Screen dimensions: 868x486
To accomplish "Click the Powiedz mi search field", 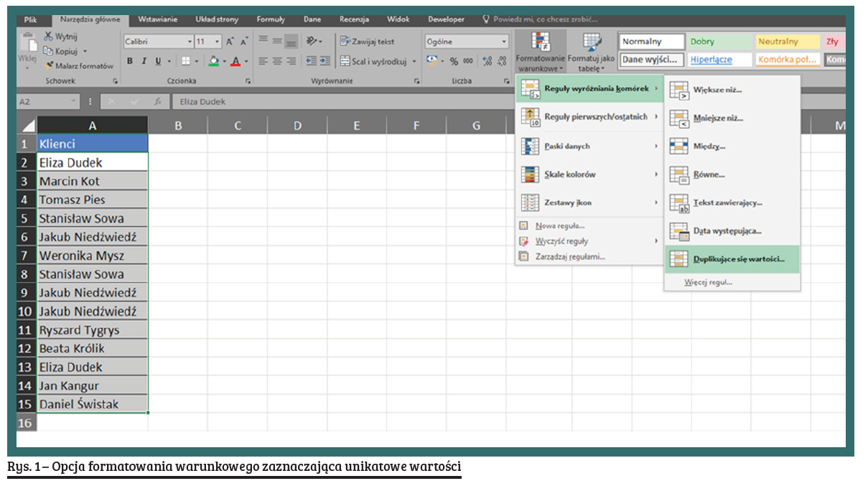I will point(538,19).
